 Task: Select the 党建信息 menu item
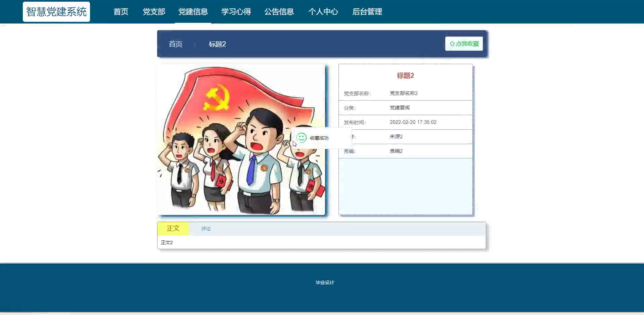point(193,12)
